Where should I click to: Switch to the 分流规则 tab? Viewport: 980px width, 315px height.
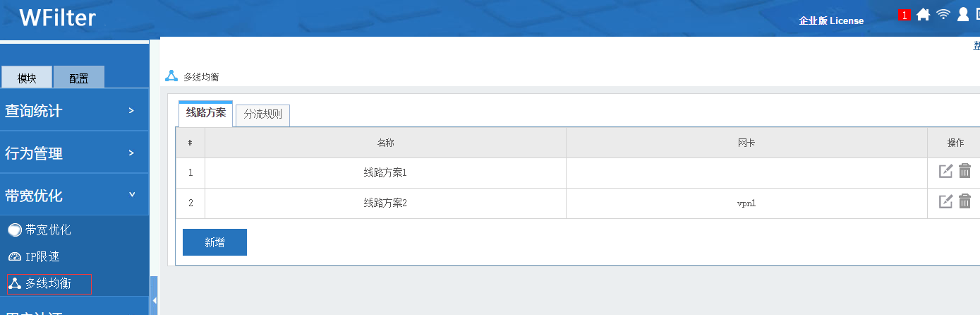point(262,114)
